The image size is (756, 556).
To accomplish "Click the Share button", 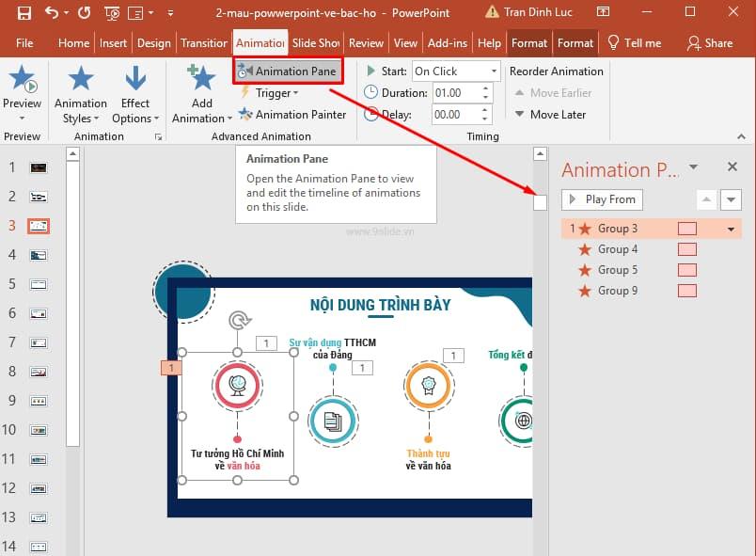I will 713,42.
